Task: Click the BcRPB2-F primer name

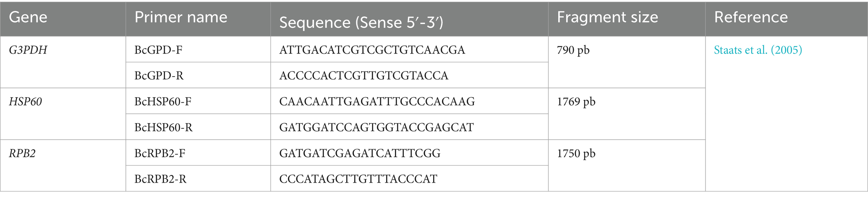Action: click(160, 154)
